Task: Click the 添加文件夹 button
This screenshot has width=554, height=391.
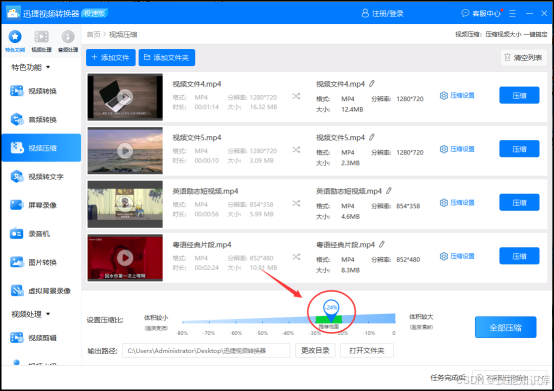Action: pyautogui.click(x=167, y=58)
